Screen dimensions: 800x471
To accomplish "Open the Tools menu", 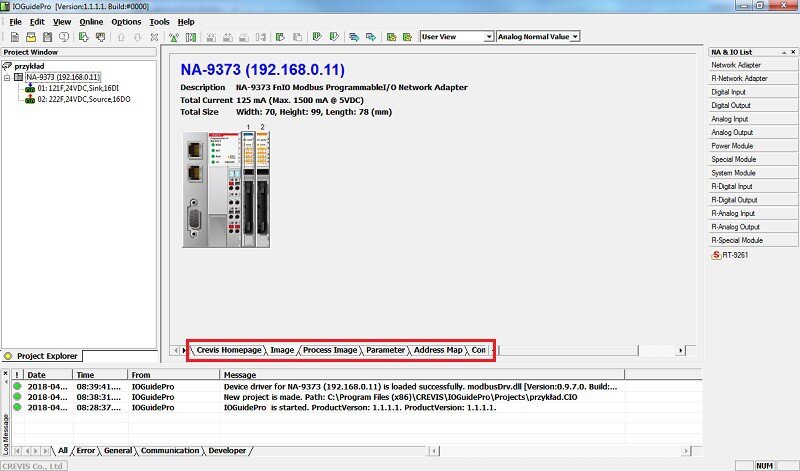I will pos(159,22).
